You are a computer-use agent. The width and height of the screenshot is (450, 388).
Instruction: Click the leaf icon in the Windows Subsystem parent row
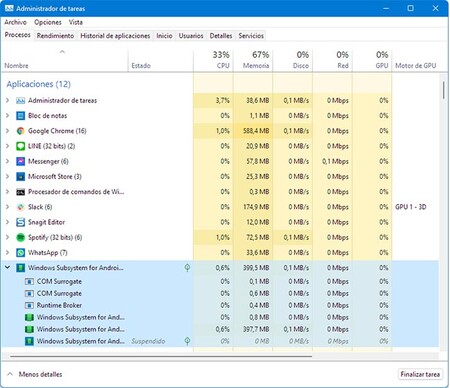click(187, 268)
